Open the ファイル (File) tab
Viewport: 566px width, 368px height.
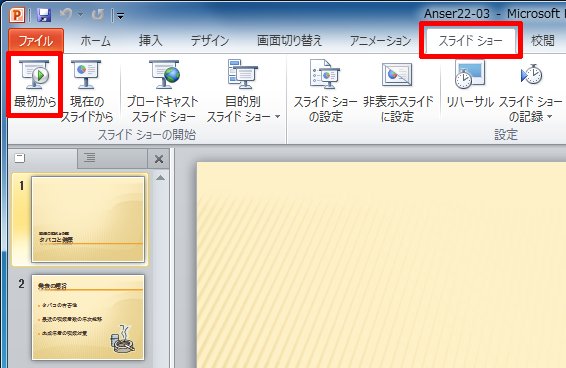coord(36,41)
